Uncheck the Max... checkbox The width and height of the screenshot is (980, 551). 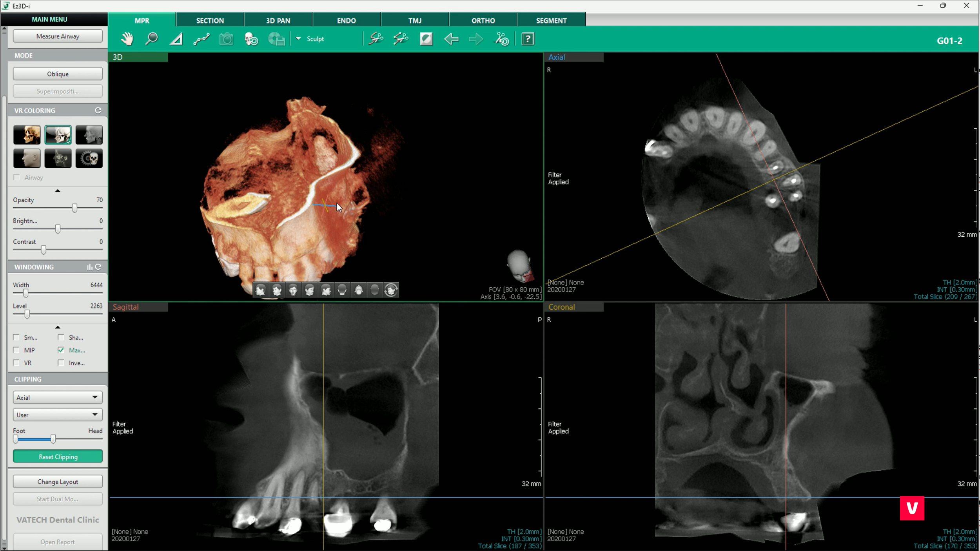(61, 350)
